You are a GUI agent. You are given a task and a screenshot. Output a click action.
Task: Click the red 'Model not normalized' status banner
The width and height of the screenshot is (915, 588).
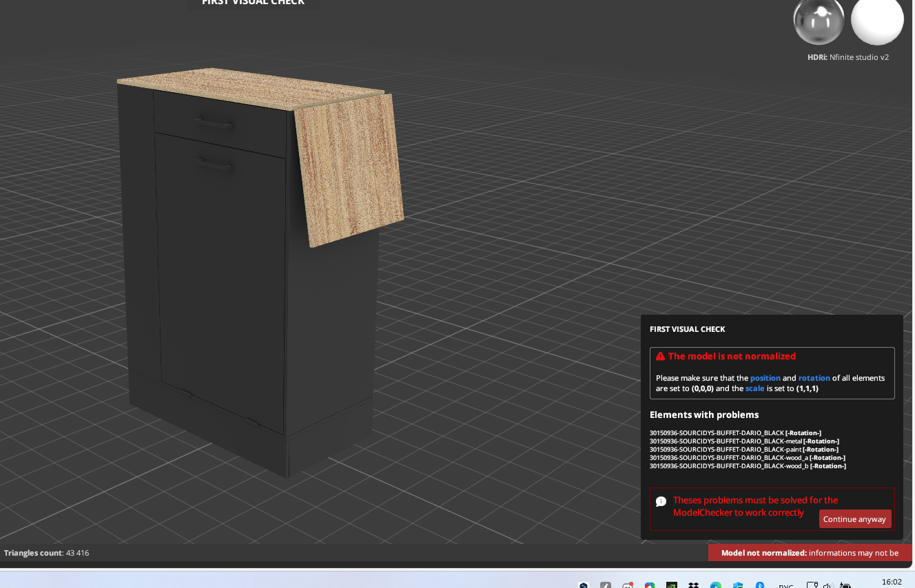(x=810, y=553)
